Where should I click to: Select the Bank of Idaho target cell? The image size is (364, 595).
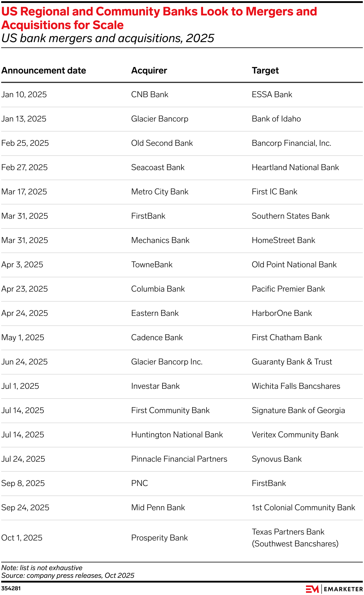276,119
